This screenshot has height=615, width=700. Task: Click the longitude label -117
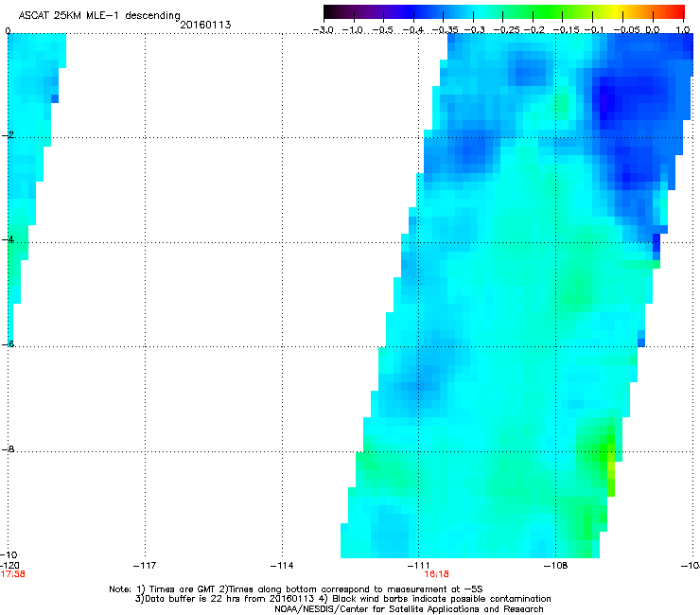pos(145,566)
